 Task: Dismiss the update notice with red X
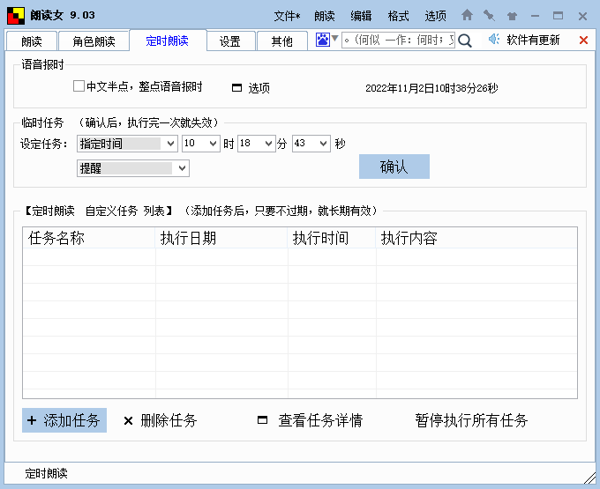click(x=584, y=40)
